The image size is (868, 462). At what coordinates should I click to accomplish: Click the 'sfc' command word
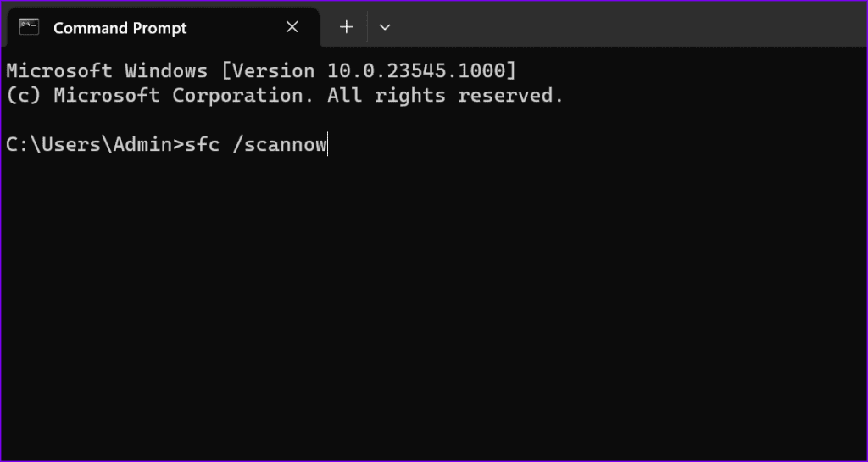coord(202,145)
